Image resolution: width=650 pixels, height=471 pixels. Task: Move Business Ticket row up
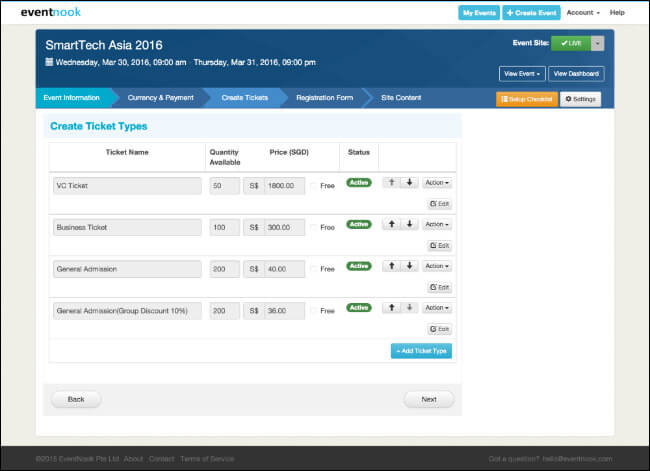391,224
